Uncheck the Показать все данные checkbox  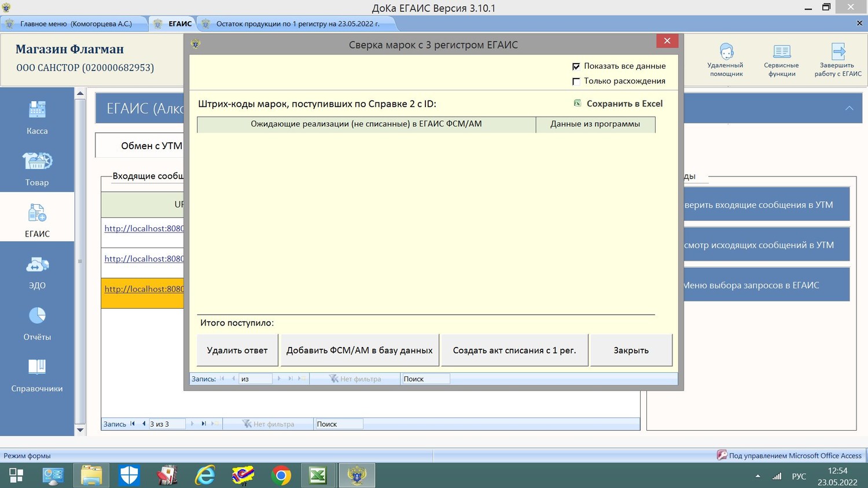(x=576, y=66)
